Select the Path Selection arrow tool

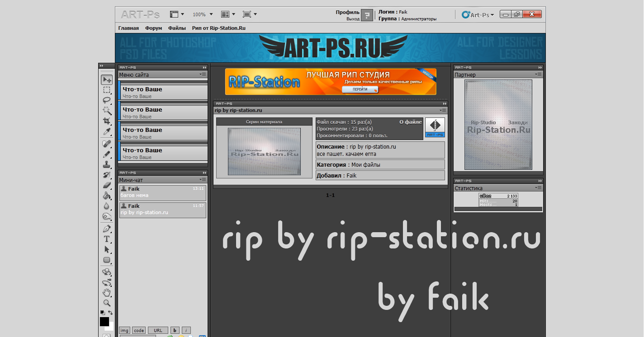(x=107, y=249)
